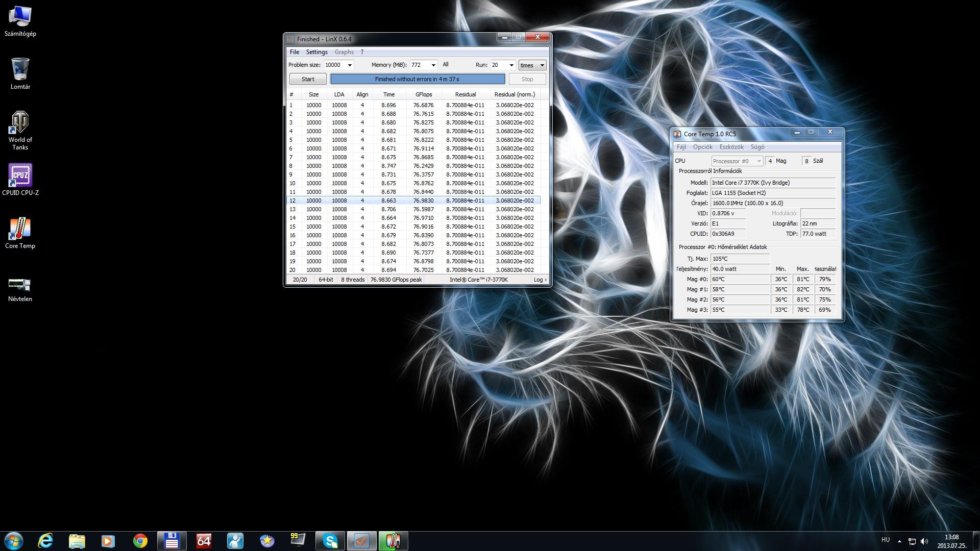Open CPUID CPU-Z desktop shortcut
This screenshot has width=980, height=551.
[x=20, y=180]
